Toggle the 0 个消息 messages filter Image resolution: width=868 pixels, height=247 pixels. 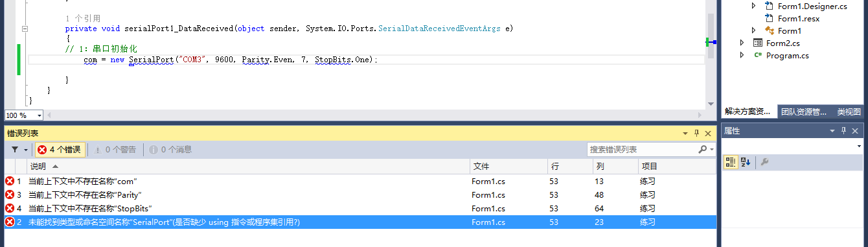click(x=171, y=150)
